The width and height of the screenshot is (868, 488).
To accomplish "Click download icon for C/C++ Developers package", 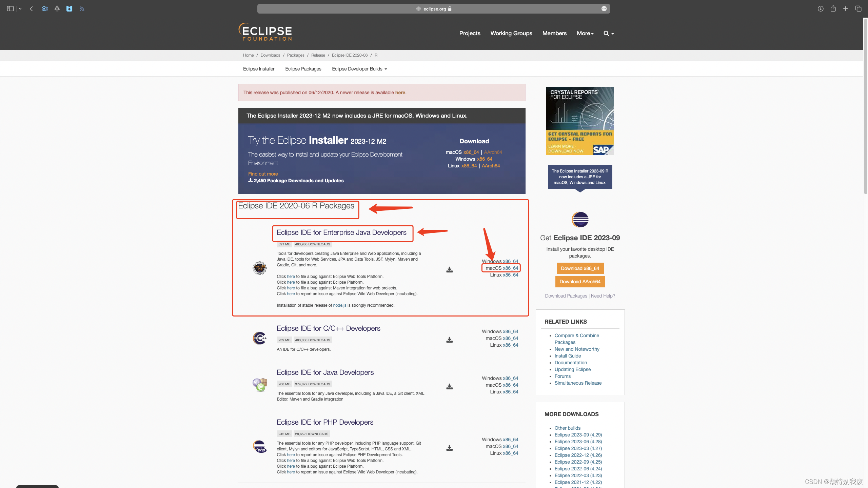I will tap(449, 340).
